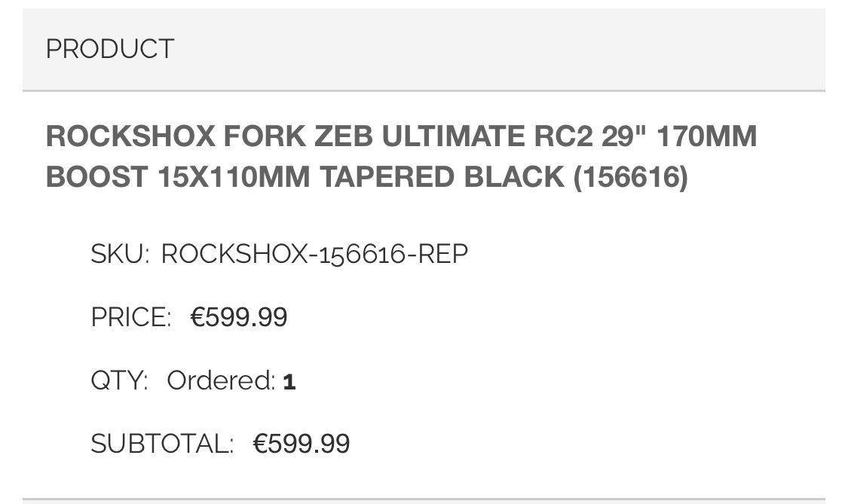Click the word ROCKSHOX in the product title
The image size is (848, 504).
pos(128,137)
